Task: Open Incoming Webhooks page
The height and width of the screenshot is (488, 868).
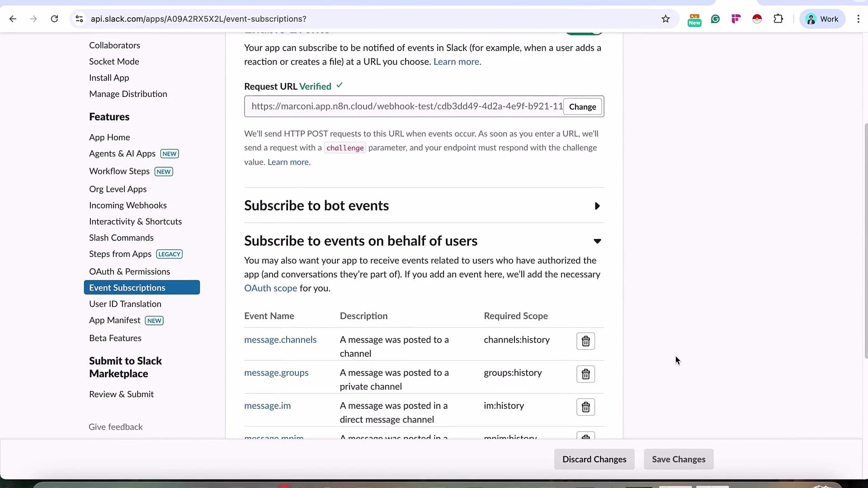Action: tap(127, 206)
